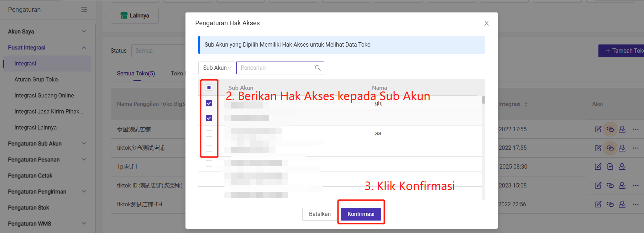Open the Sub Akun search type dropdown

(217, 68)
